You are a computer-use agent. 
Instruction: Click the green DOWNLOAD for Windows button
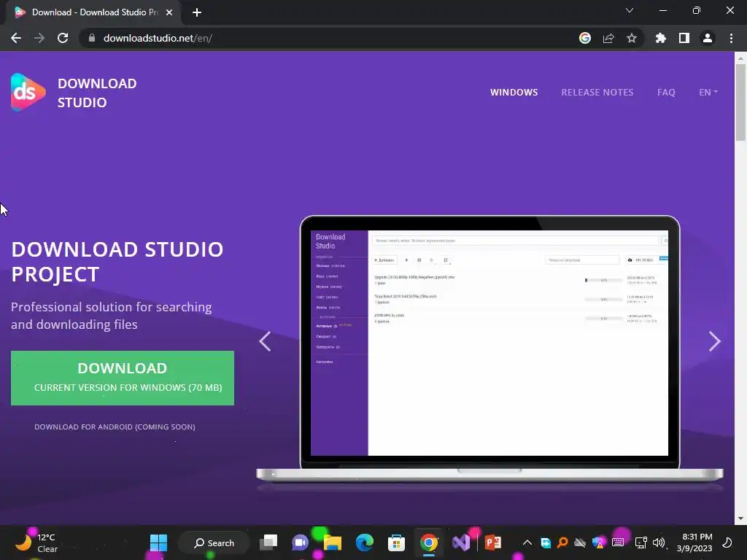[x=123, y=378]
